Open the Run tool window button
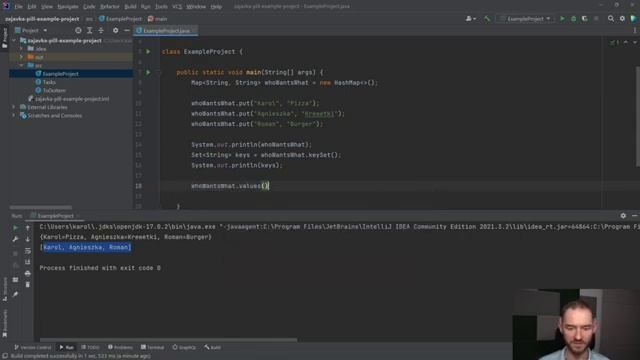 coord(67,347)
